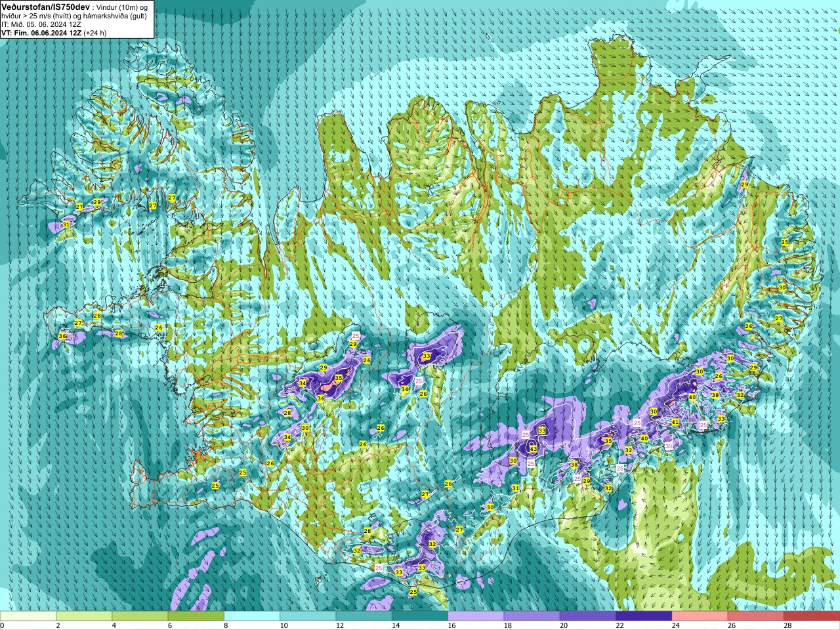This screenshot has width=840, height=630.
Task: Click the 26–28 salmon legend swatch
Action: click(x=755, y=616)
